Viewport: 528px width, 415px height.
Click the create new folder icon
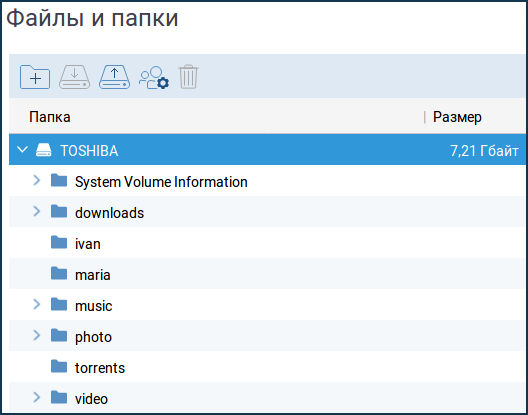tap(35, 77)
